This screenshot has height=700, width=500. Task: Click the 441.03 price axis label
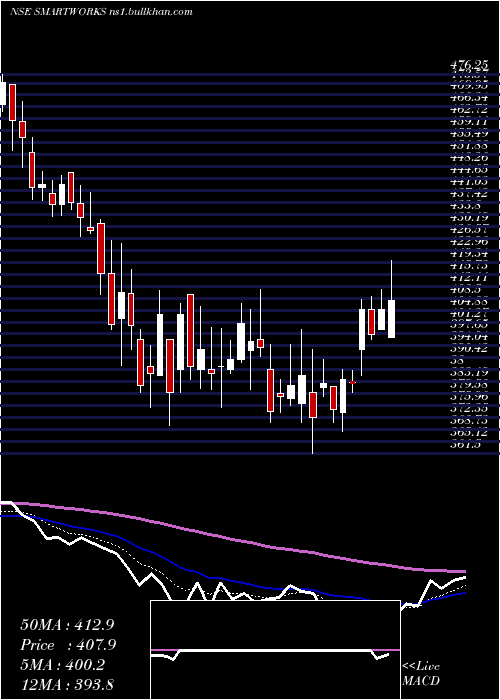pyautogui.click(x=469, y=182)
